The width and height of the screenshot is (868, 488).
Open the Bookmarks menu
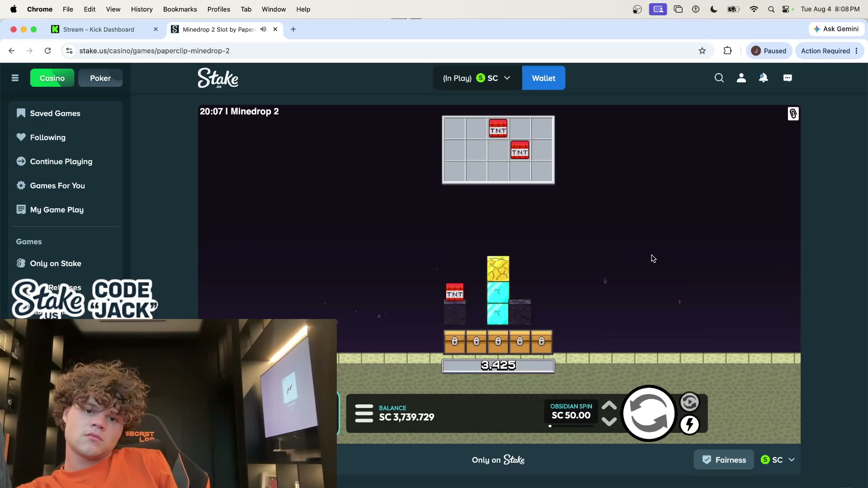coord(180,9)
